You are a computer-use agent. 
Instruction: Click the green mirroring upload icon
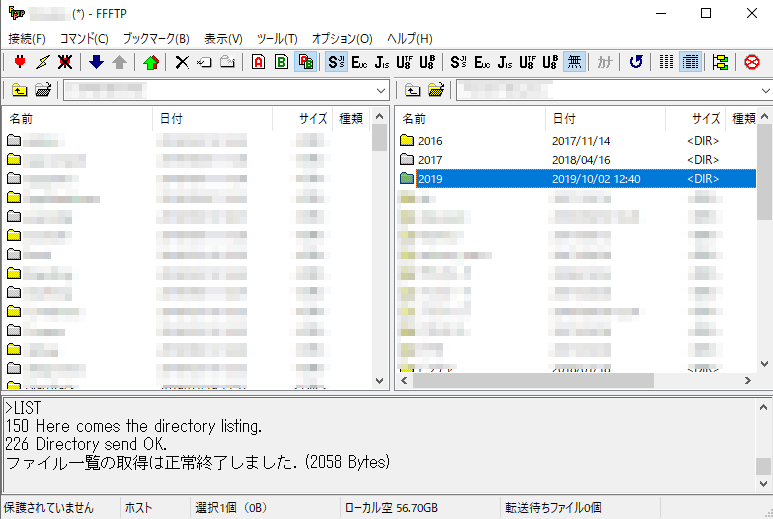click(x=150, y=62)
